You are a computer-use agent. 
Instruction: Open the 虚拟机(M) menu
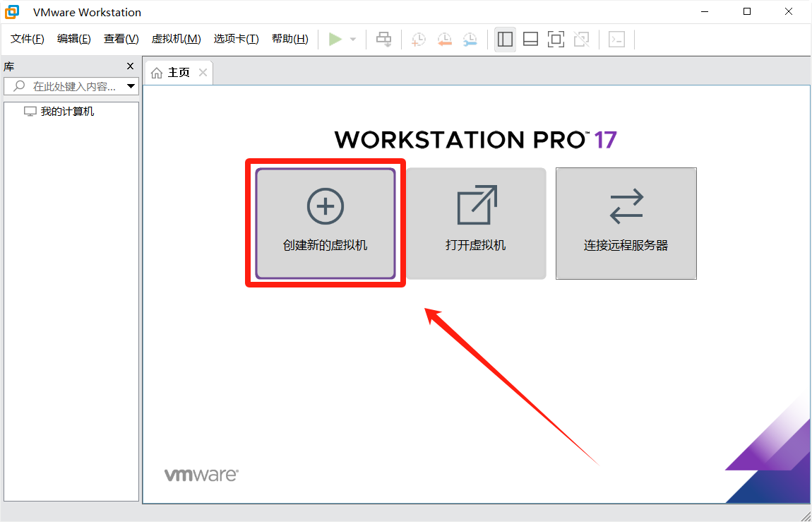click(176, 39)
